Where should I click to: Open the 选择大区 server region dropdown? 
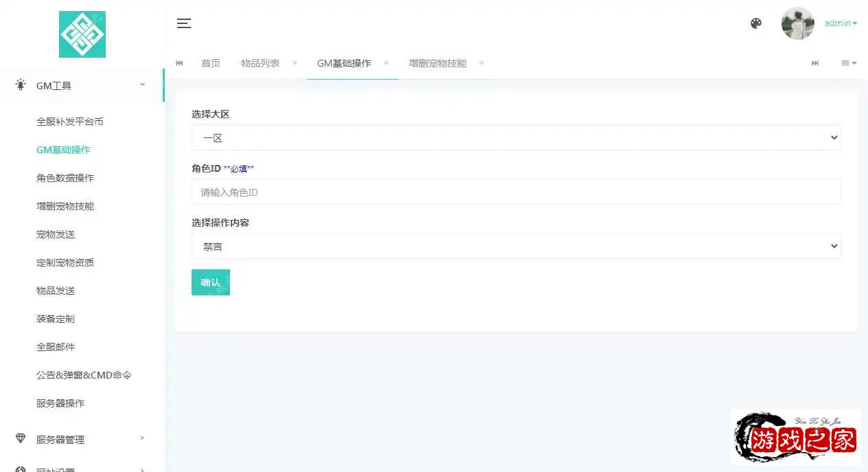pyautogui.click(x=515, y=137)
